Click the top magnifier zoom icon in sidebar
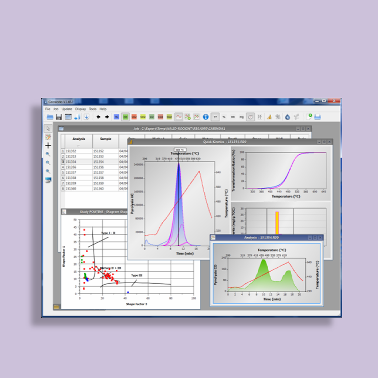378x378 pixels. [x=48, y=154]
